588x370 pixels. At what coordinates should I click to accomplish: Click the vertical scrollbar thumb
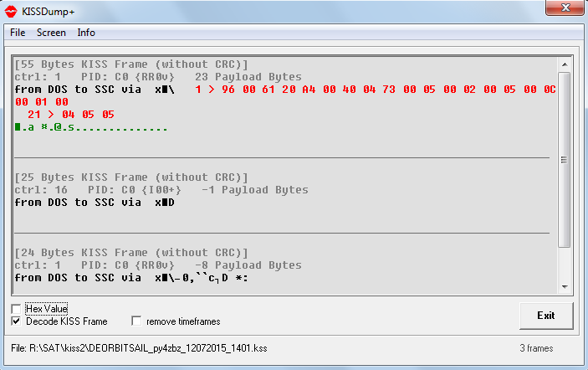pos(564,160)
